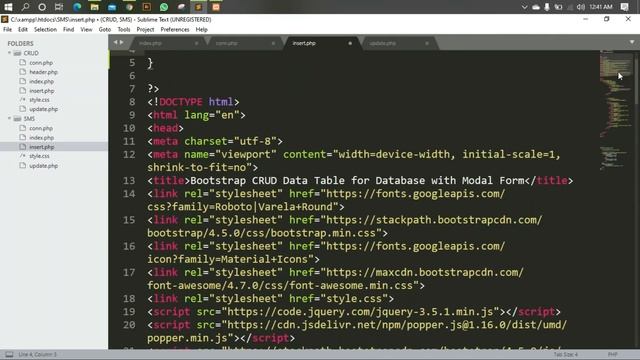Open the Windows Start menu
This screenshot has width=640, height=360.
pyautogui.click(x=8, y=7)
